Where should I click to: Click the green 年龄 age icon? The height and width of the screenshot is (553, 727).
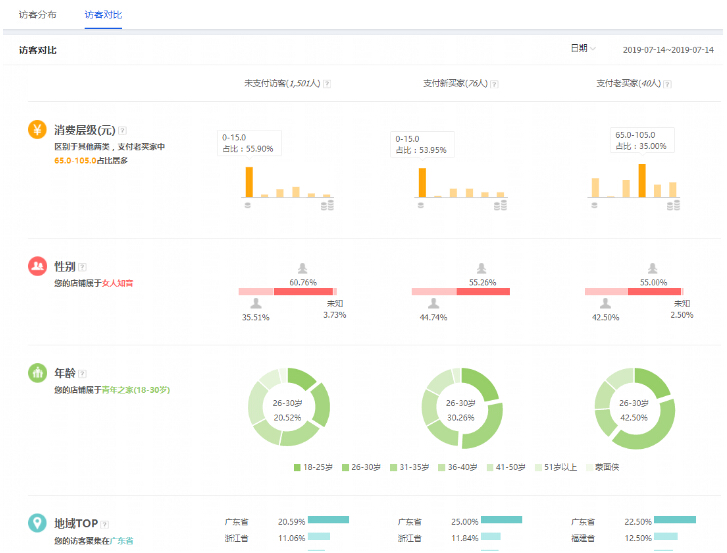(x=37, y=373)
